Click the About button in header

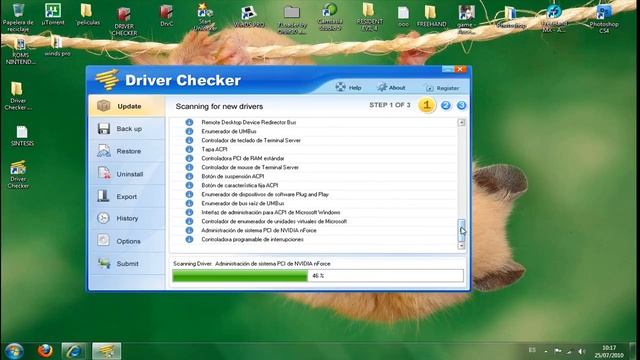(x=391, y=87)
